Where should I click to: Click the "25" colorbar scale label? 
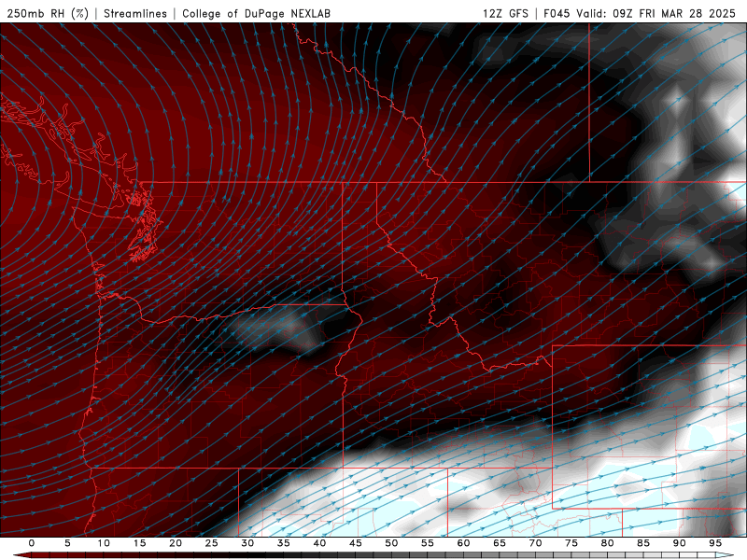[x=212, y=543]
